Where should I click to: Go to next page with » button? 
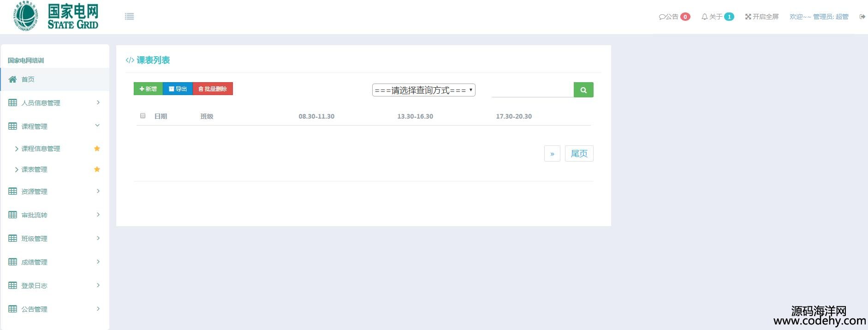[x=552, y=154]
